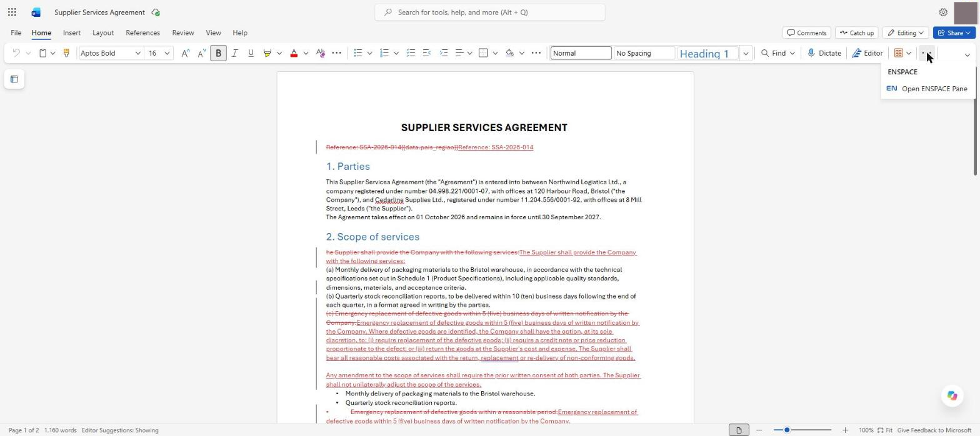Open the navigation pane icon
The image size is (980, 436).
pos(14,79)
